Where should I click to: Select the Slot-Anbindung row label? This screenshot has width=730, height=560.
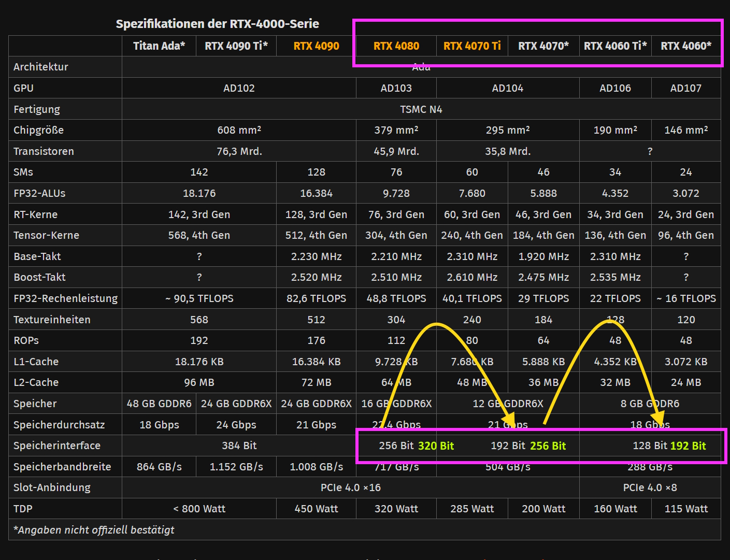52,487
